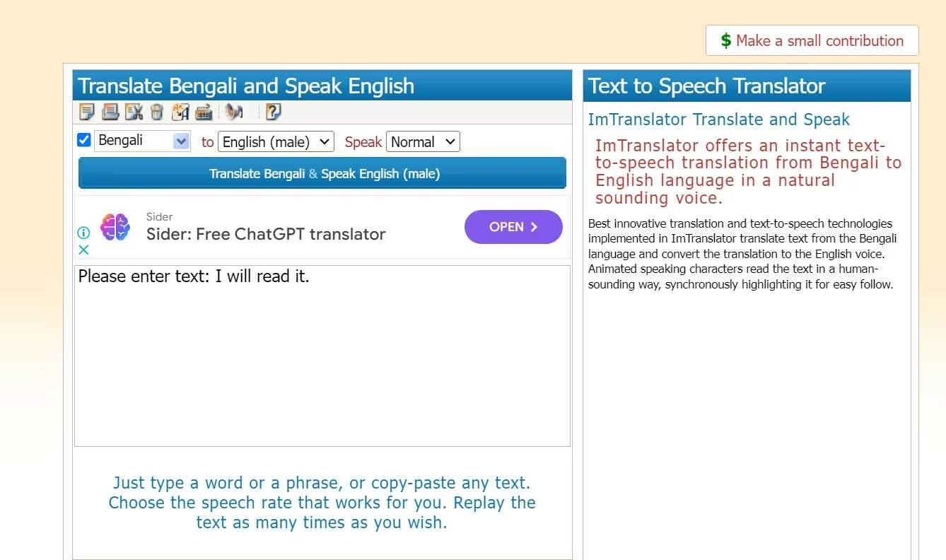
Task: Dismiss the Sider ad with the X
Action: click(x=83, y=250)
